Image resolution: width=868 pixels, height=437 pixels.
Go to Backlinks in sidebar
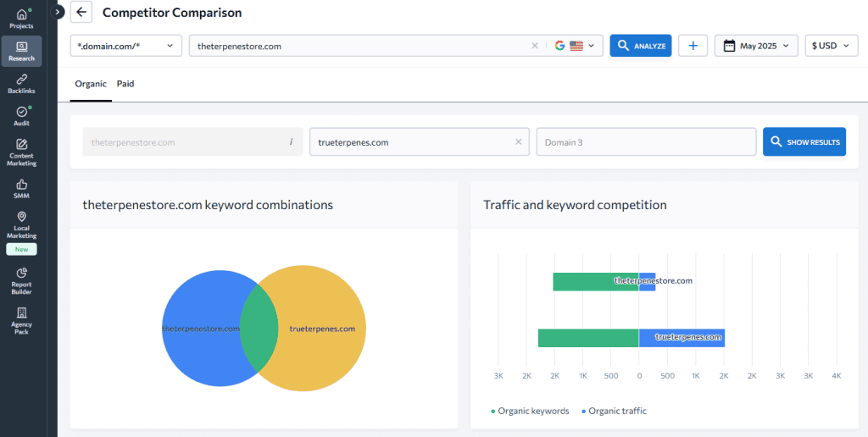[21, 84]
